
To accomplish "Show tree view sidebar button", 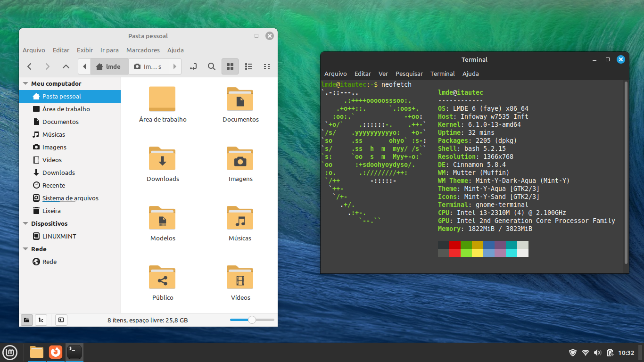I will pyautogui.click(x=41, y=320).
